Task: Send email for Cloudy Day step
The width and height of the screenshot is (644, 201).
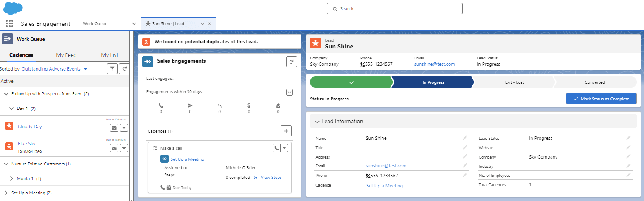Action: point(114,127)
